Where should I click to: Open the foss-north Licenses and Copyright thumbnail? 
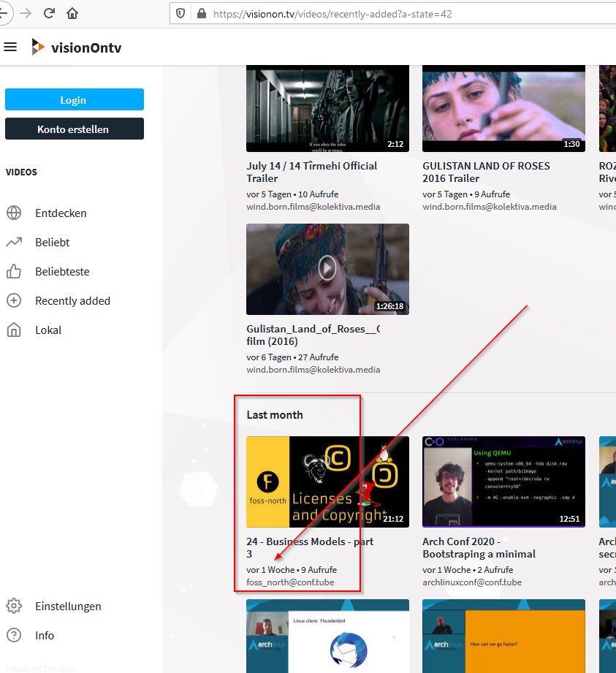[x=327, y=482]
